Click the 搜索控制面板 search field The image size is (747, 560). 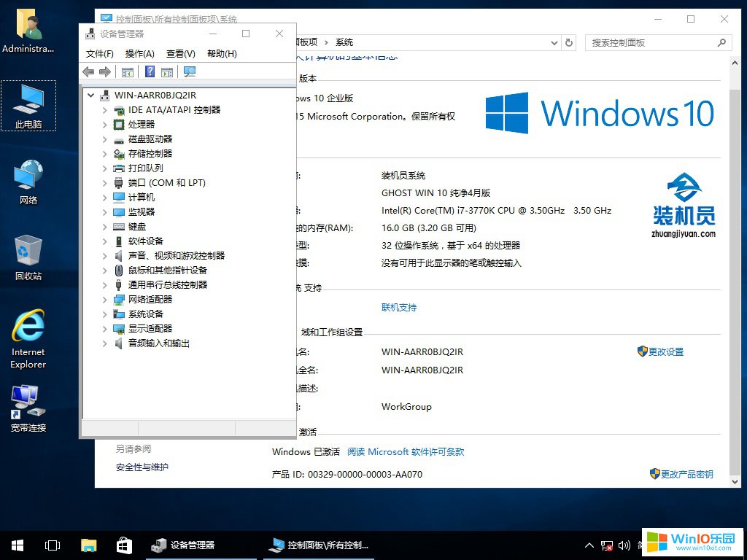(658, 43)
